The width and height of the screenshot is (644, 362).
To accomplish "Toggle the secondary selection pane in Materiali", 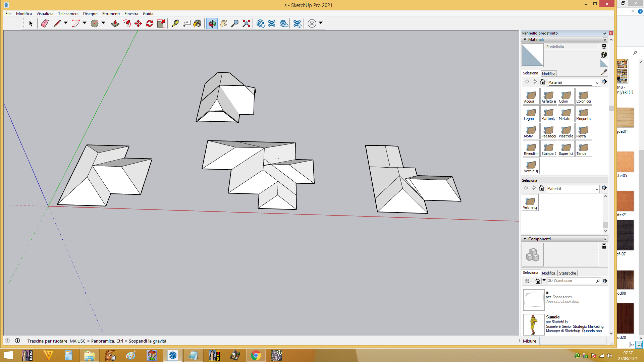I will [x=604, y=47].
